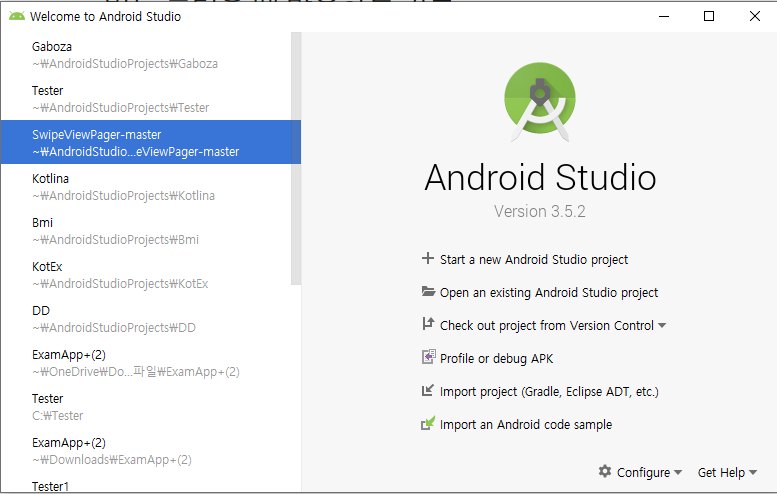The image size is (777, 494).
Task: Click the ~\AndroidStudioProjects\KotEx path text
Action: [x=120, y=284]
